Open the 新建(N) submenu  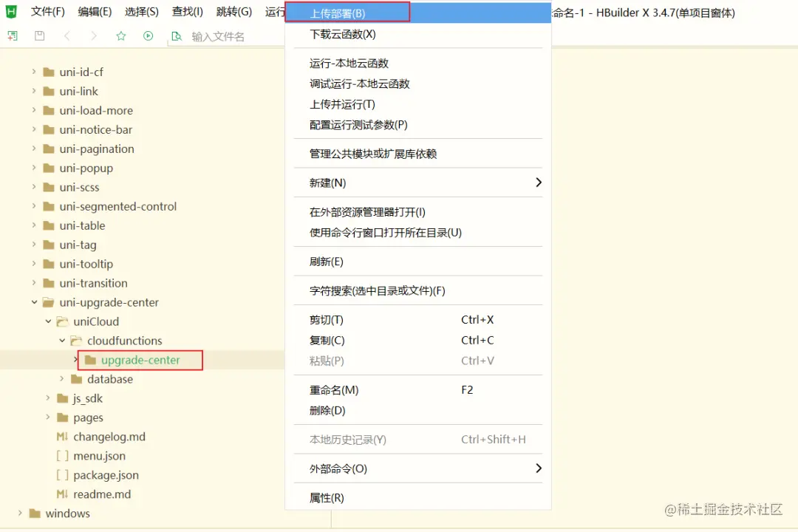tap(418, 183)
